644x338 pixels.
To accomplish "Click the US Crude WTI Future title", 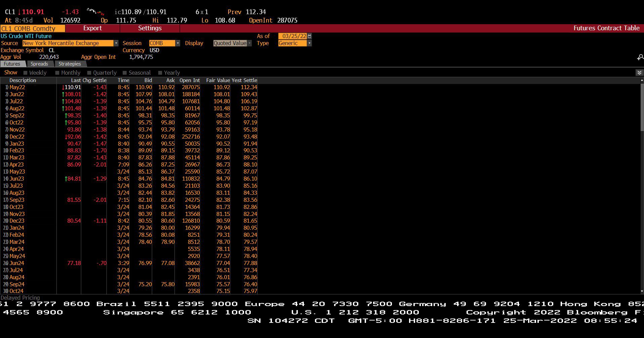I will click(26, 36).
